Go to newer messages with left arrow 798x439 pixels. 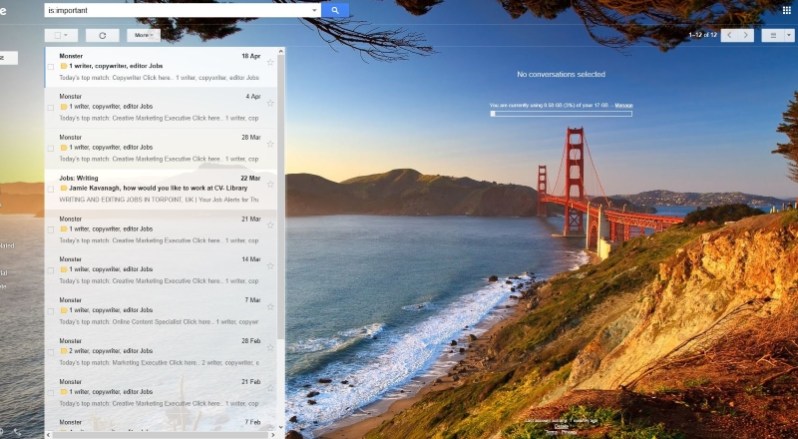729,35
